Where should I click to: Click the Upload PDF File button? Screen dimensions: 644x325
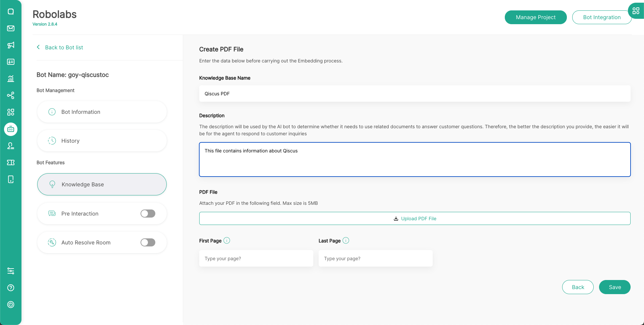(x=415, y=219)
